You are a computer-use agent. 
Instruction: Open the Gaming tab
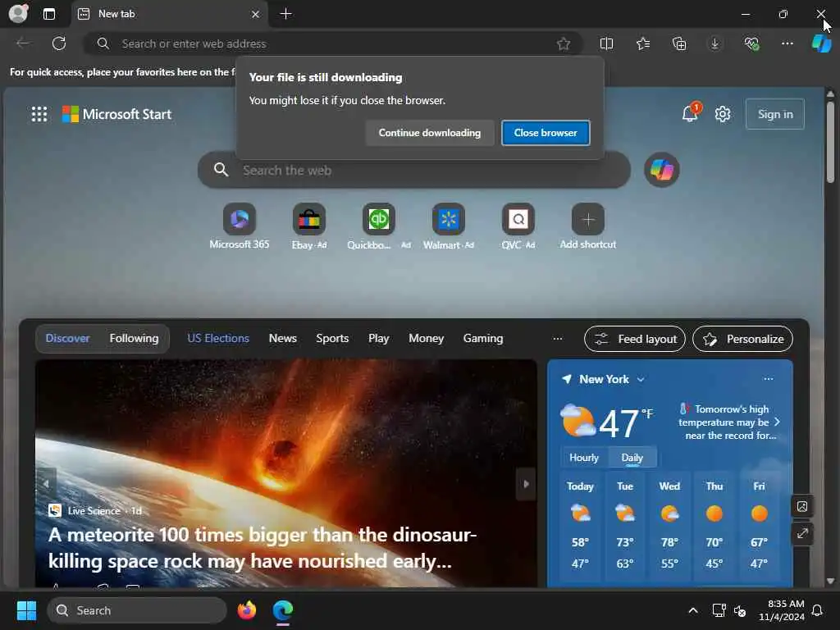pos(482,339)
